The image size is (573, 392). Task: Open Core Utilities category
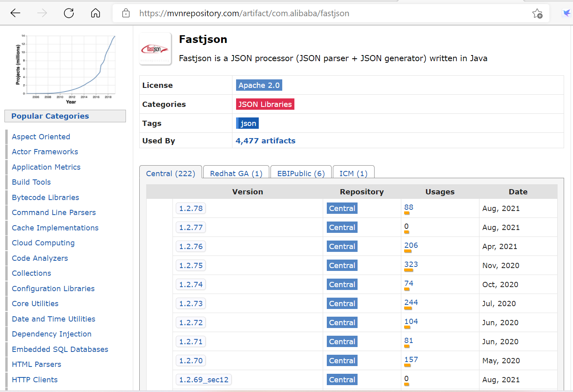pos(35,303)
